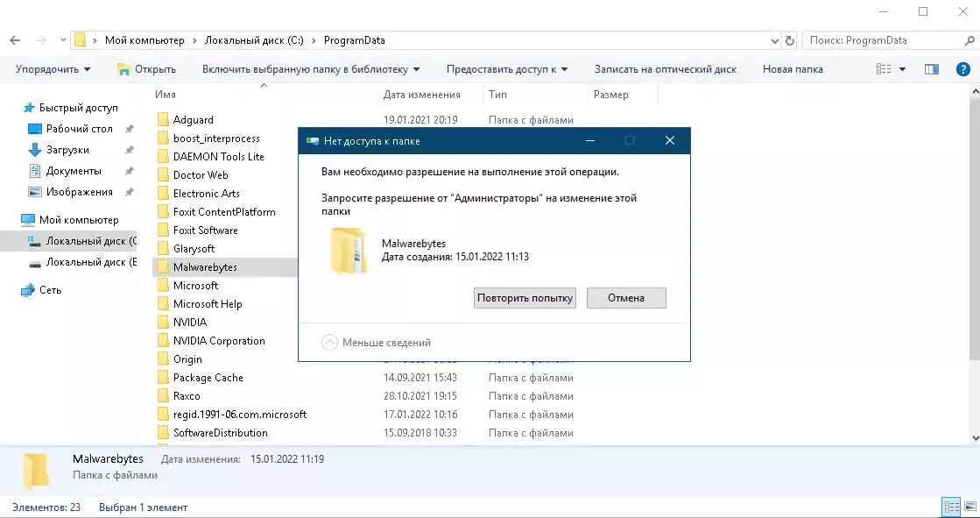
Task: Select the regid.1991-06.com.microsoft folder icon
Action: [163, 415]
